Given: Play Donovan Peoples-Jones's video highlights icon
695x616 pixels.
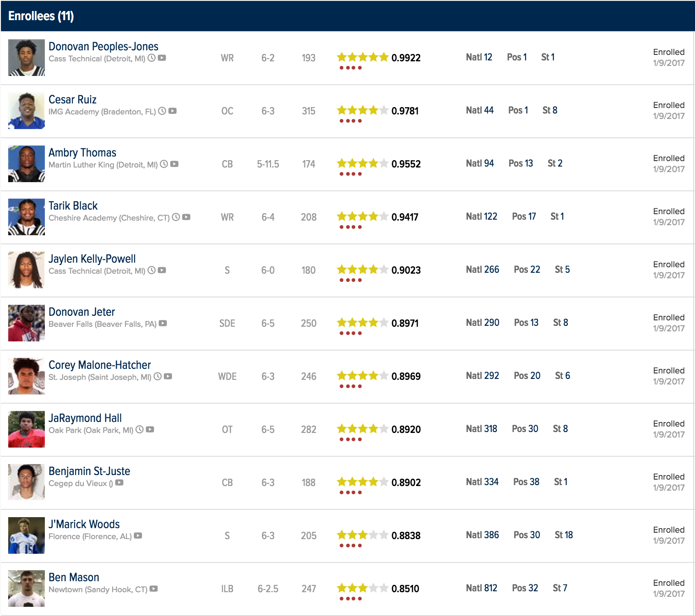Looking at the screenshot, I should pyautogui.click(x=162, y=58).
